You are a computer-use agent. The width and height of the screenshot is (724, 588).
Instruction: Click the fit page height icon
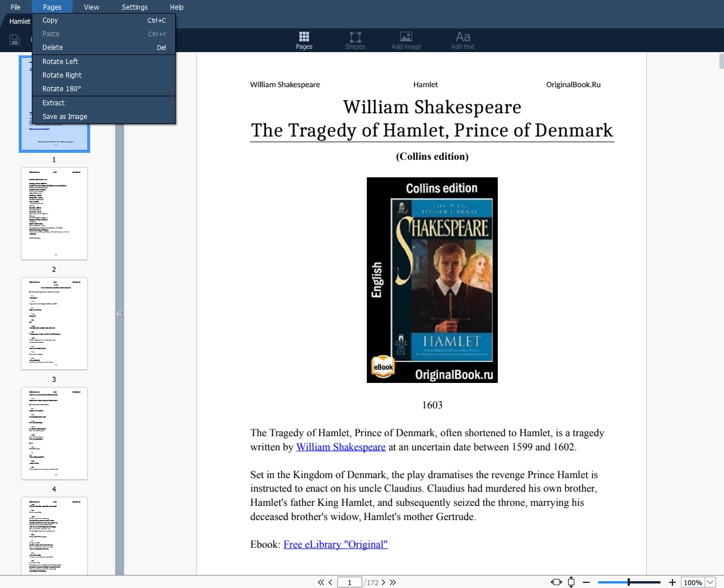pyautogui.click(x=571, y=582)
